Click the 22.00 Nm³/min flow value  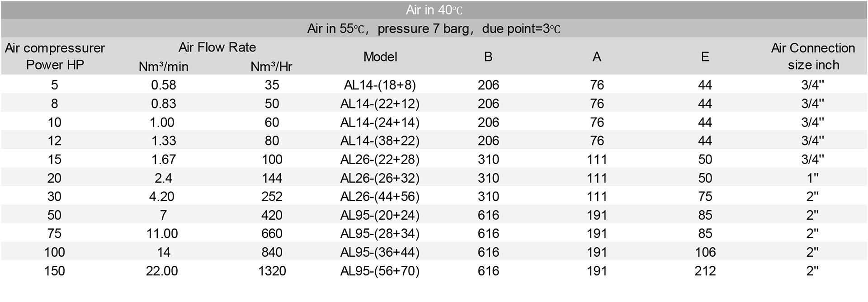pyautogui.click(x=162, y=271)
